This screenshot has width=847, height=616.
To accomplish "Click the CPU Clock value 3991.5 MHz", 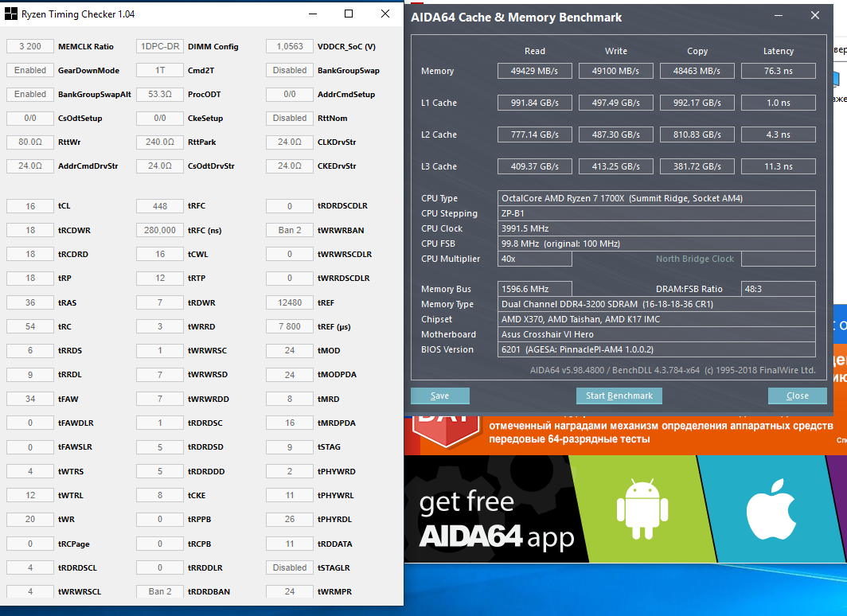I will (x=656, y=228).
